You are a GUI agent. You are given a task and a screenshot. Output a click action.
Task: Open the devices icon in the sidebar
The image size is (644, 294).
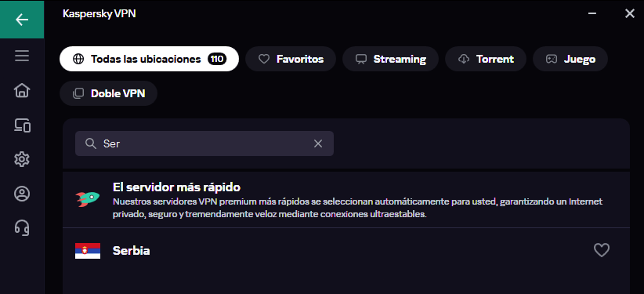pyautogui.click(x=22, y=125)
